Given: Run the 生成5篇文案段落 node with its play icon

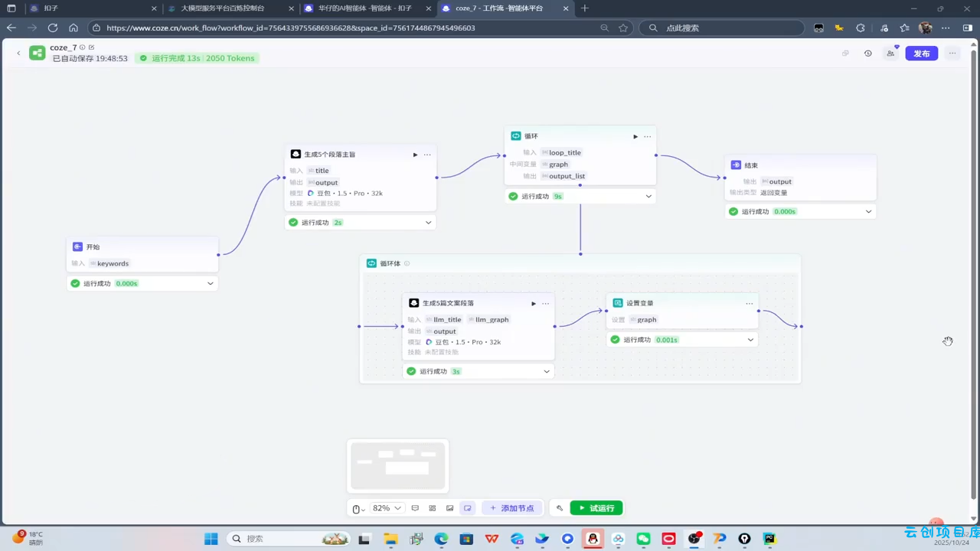Looking at the screenshot, I should coord(534,303).
